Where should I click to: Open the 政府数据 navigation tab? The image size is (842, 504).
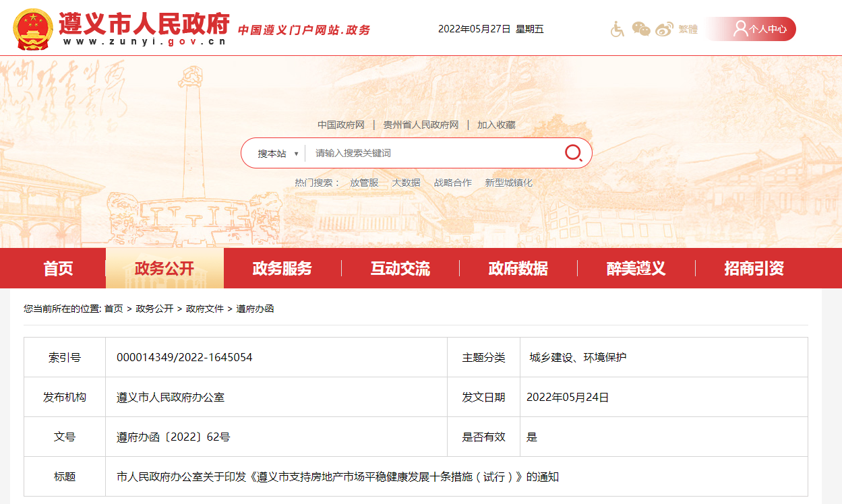pyautogui.click(x=518, y=268)
